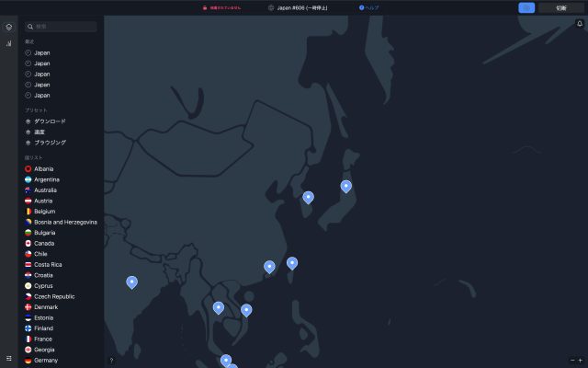Open the server list layers icon in sidebar
This screenshot has width=588, height=368.
[x=9, y=28]
